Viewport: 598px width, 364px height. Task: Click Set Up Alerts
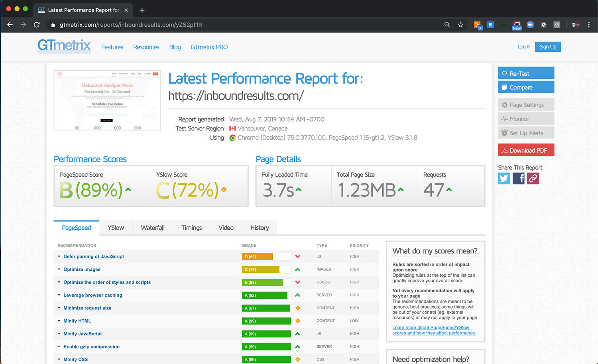(x=526, y=133)
